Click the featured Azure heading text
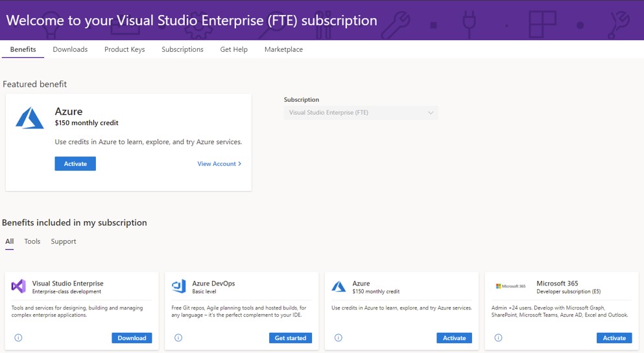This screenshot has height=353, width=644. click(x=69, y=112)
